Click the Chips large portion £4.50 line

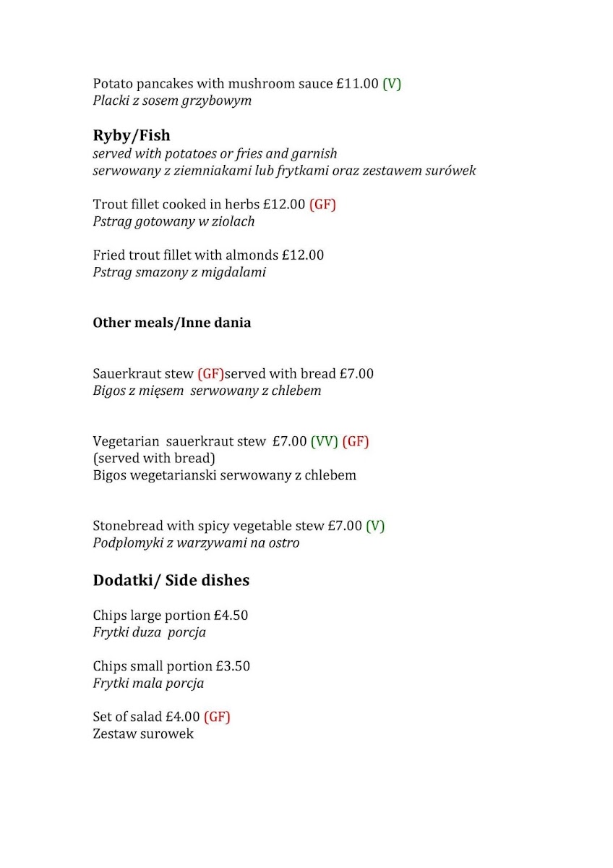pos(171,616)
